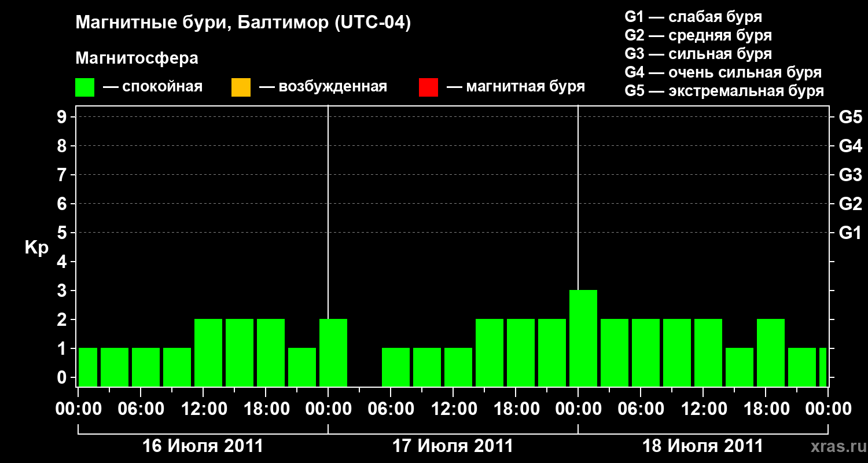
Task: Click the G2 label on the right axis
Action: [850, 204]
